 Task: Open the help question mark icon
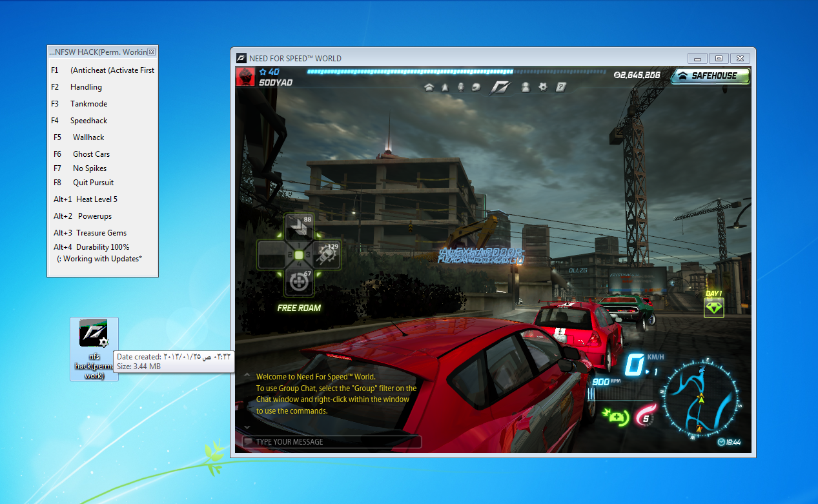tap(561, 87)
